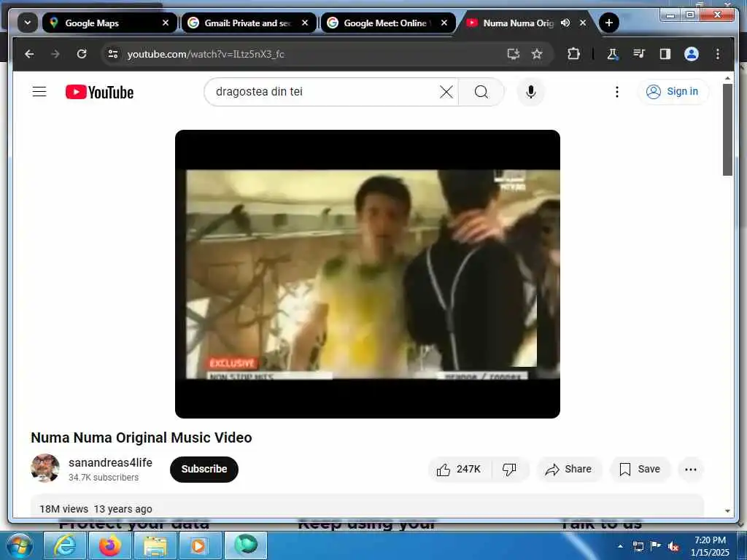Clear the search box with the X
747x560 pixels.
pos(446,91)
